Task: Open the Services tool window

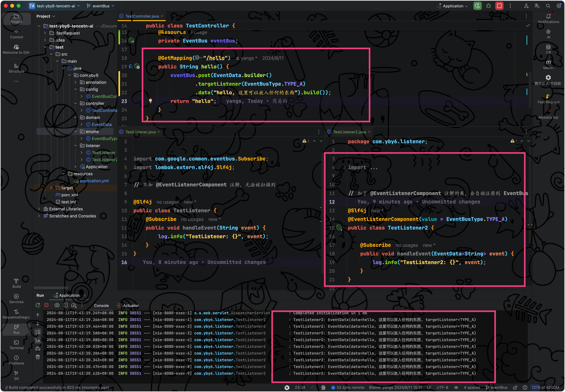Action: click(x=16, y=299)
